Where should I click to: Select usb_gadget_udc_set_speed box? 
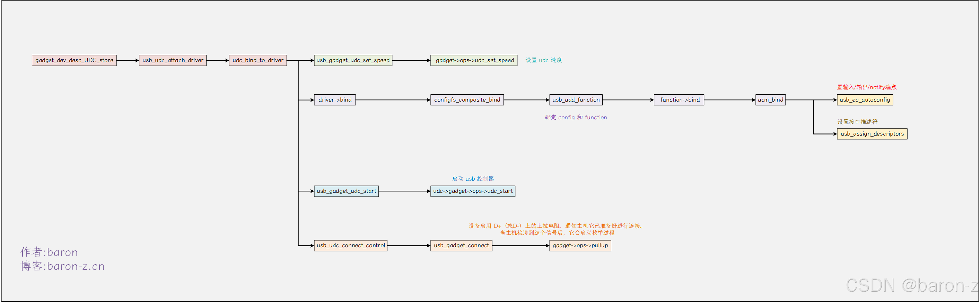[353, 60]
